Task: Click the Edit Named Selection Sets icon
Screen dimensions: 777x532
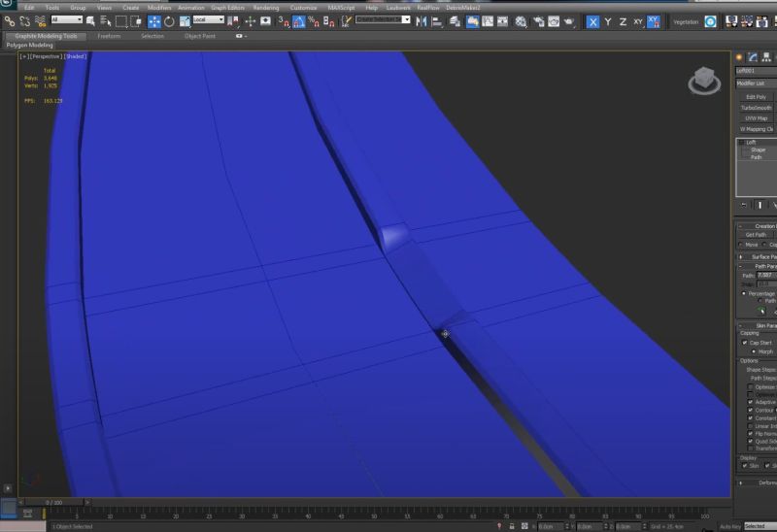Action: pos(347,21)
